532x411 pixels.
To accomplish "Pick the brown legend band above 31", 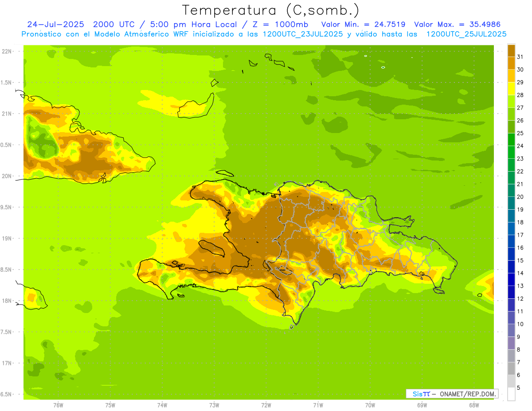I will click(511, 51).
